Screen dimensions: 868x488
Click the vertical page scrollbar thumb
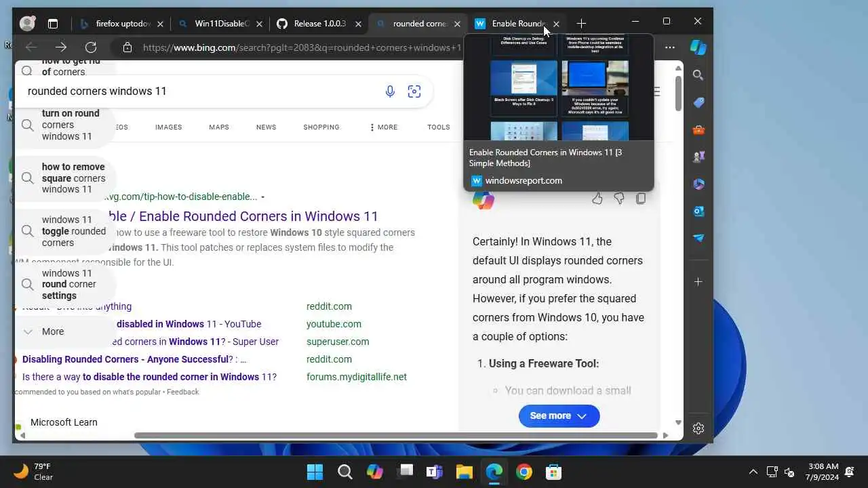pos(678,93)
